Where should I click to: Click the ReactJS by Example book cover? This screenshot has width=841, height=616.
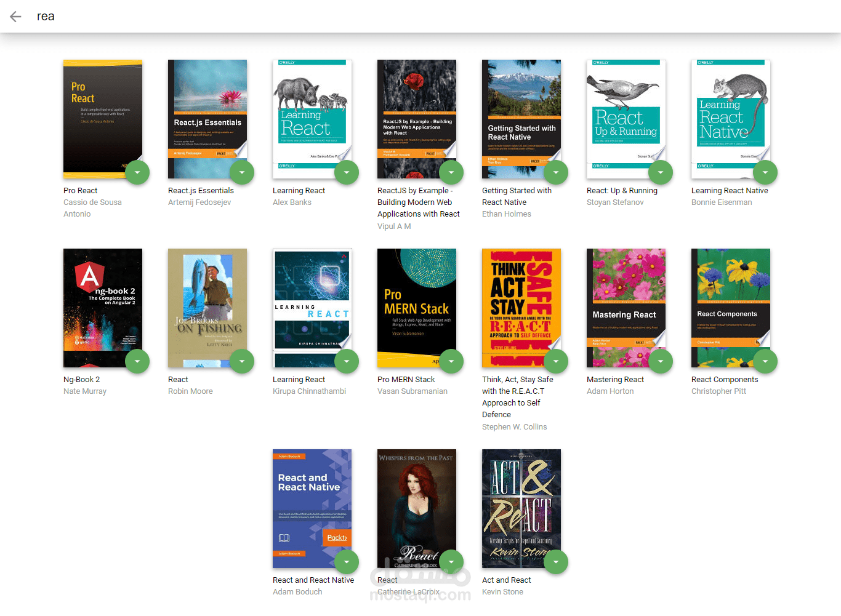[417, 119]
